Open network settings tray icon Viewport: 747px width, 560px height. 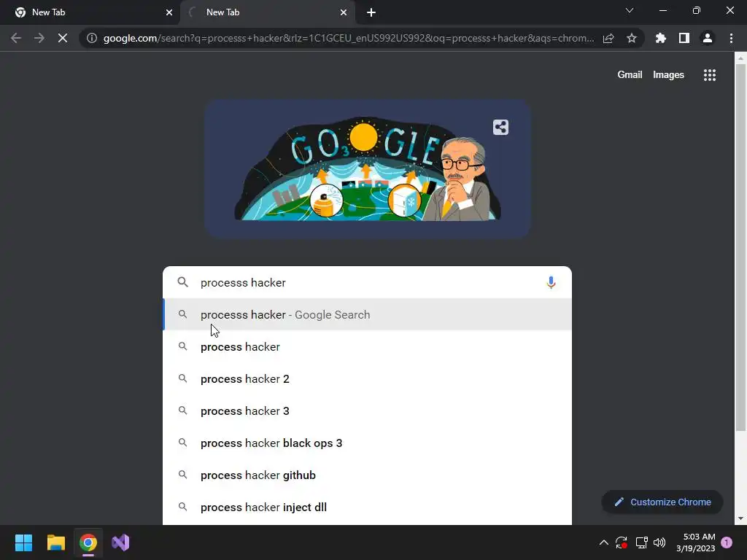point(641,542)
